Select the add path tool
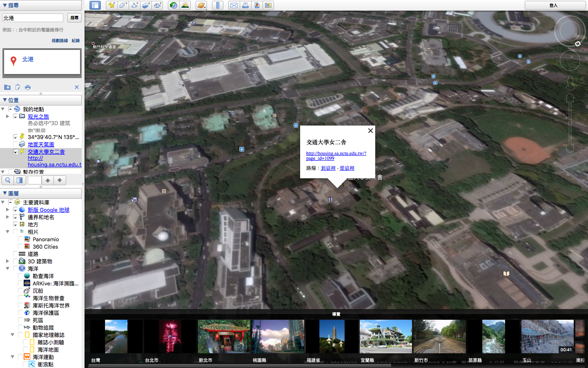Viewport: 588px width, 368px height. click(134, 5)
